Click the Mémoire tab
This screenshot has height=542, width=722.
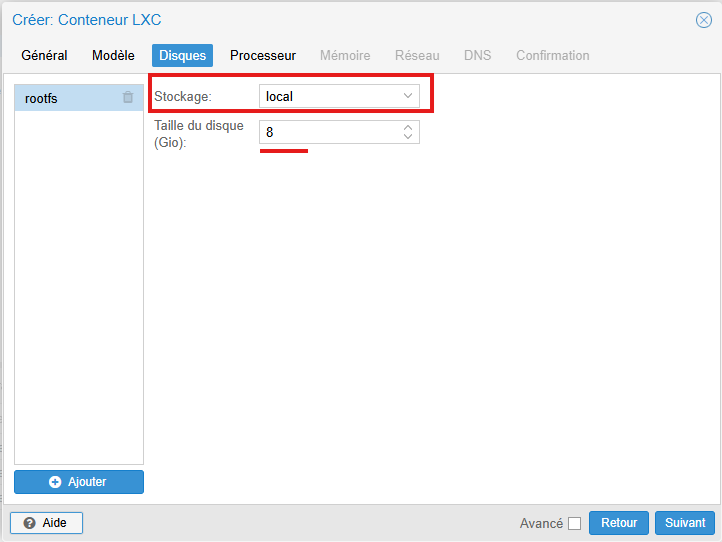[x=345, y=55]
